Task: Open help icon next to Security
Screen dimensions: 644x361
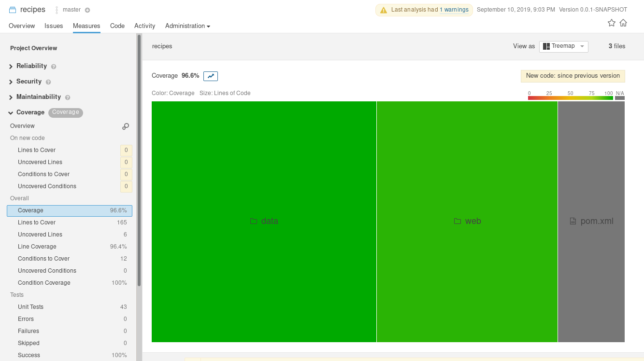Action: pyautogui.click(x=48, y=82)
